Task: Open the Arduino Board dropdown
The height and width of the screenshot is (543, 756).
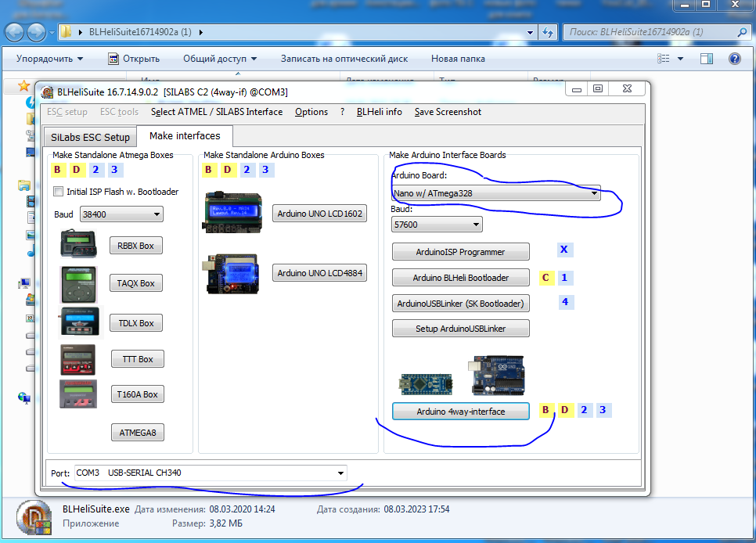Action: (x=495, y=192)
